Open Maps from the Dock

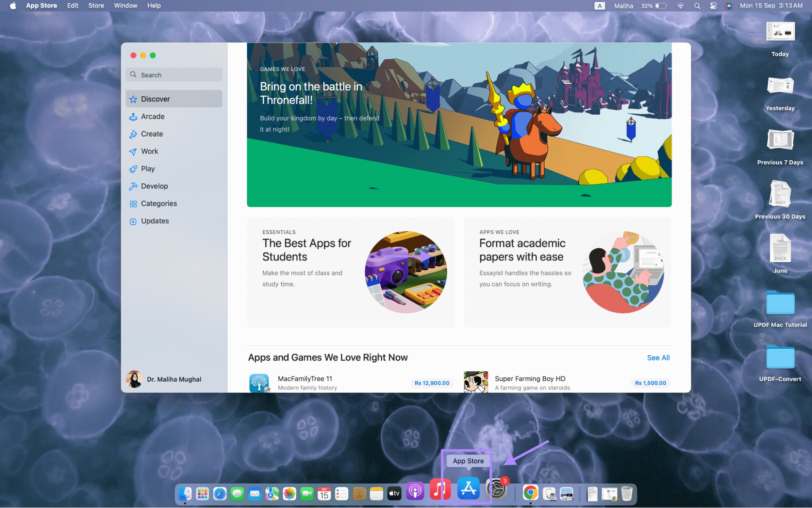click(272, 493)
